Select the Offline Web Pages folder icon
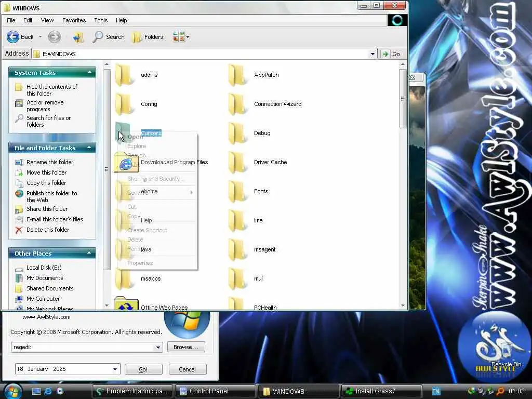Image resolution: width=532 pixels, height=399 pixels. 126,303
